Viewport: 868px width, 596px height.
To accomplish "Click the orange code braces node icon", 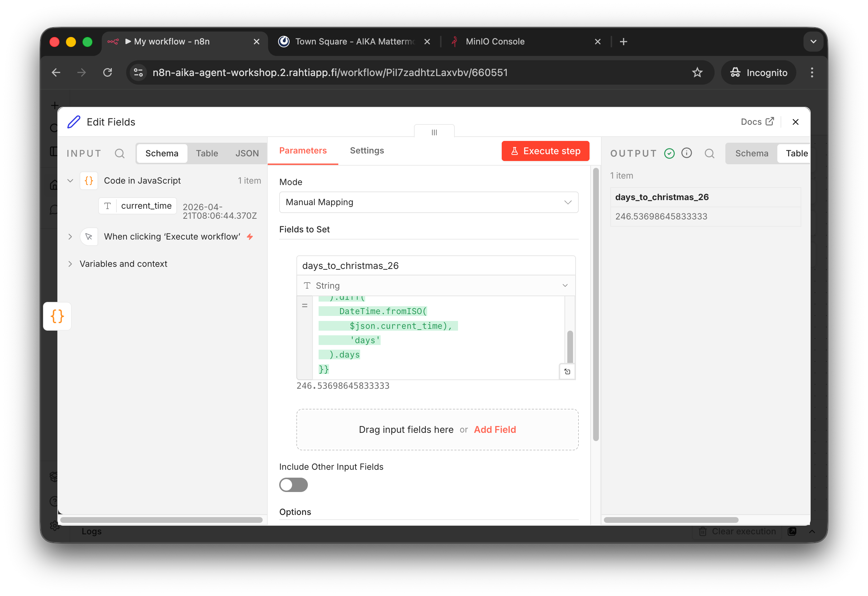I will pyautogui.click(x=57, y=317).
